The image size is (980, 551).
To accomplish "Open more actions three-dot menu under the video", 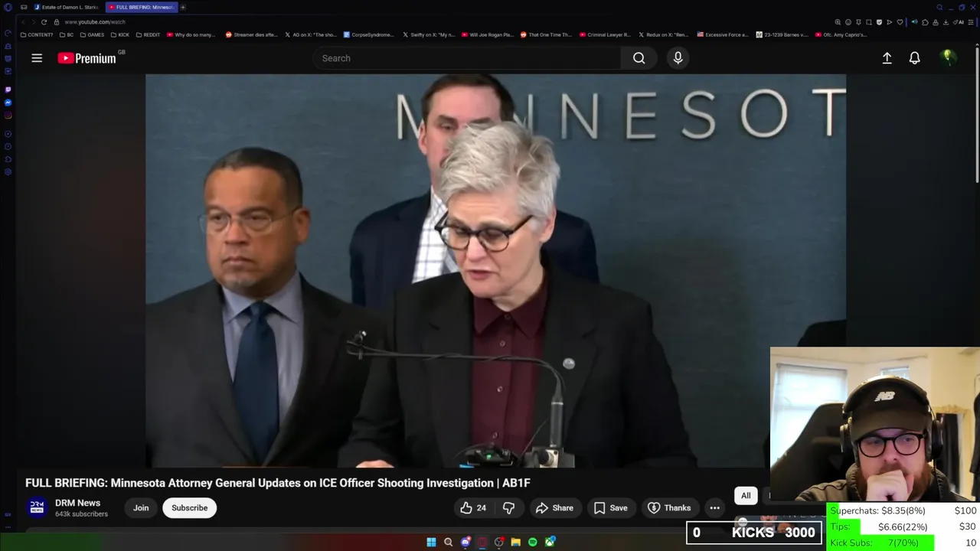I will [714, 507].
